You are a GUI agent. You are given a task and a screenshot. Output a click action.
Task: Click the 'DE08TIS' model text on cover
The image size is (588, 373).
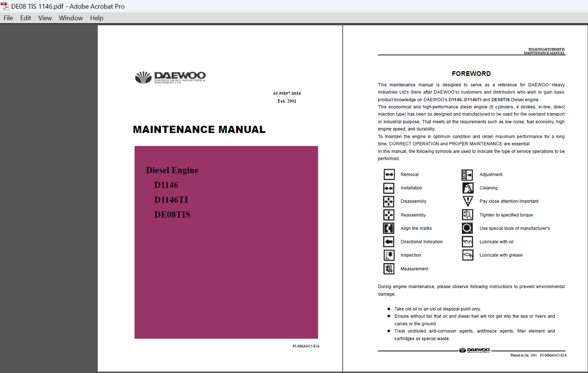(x=172, y=215)
